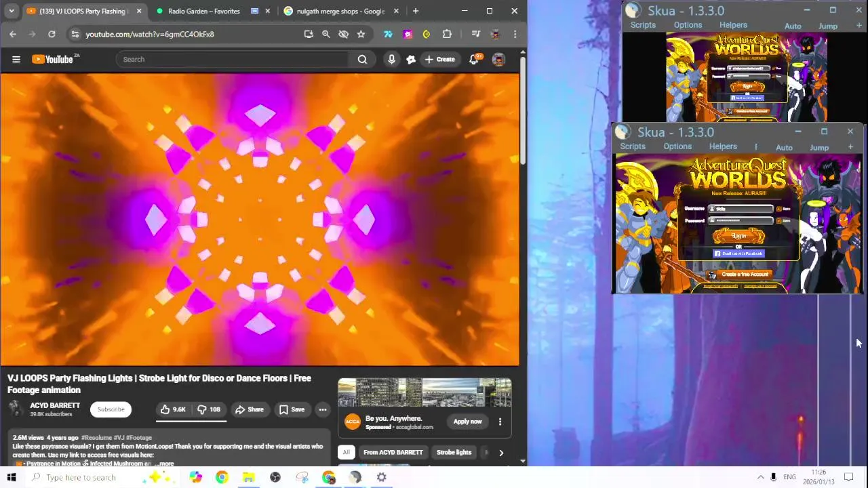
Task: Share the video
Action: [249, 409]
